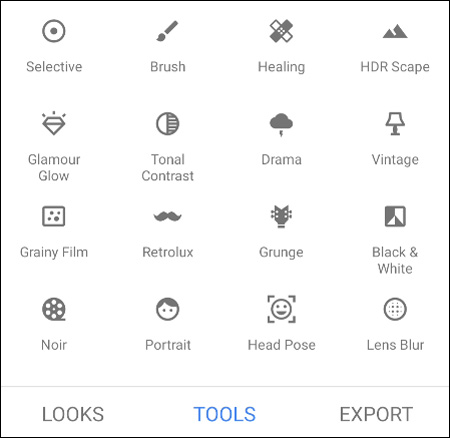This screenshot has height=438, width=450.
Task: Choose the Healing bandage icon
Action: coord(281,31)
